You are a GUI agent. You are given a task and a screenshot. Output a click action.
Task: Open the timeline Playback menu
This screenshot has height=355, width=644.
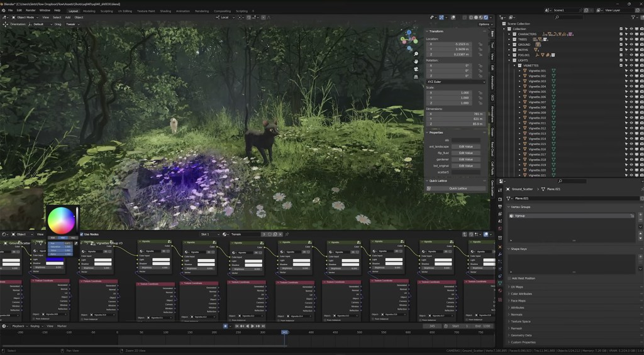(18, 326)
